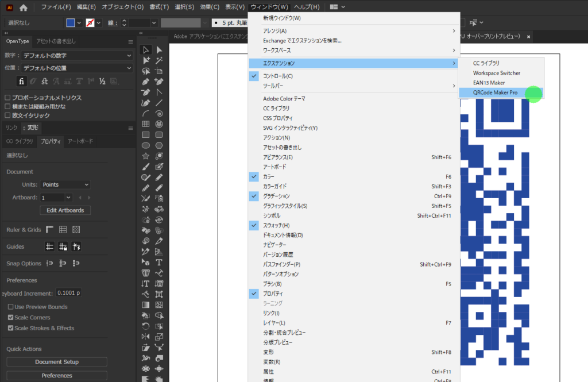Open the fill color dropdown arrow

coord(79,23)
